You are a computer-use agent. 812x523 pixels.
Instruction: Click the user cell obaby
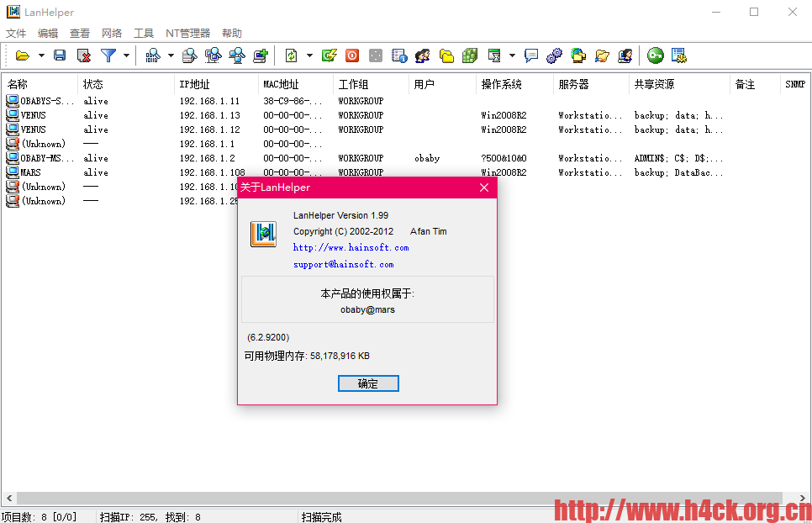tap(427, 158)
